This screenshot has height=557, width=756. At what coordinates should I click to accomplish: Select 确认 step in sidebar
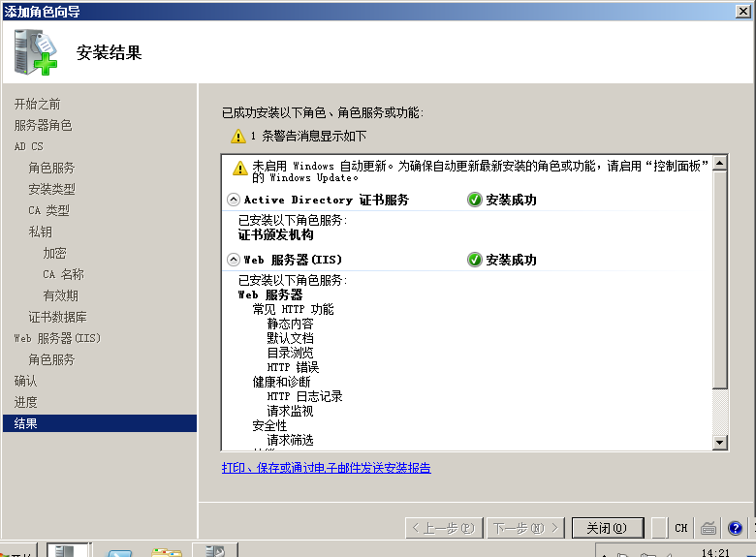(25, 381)
